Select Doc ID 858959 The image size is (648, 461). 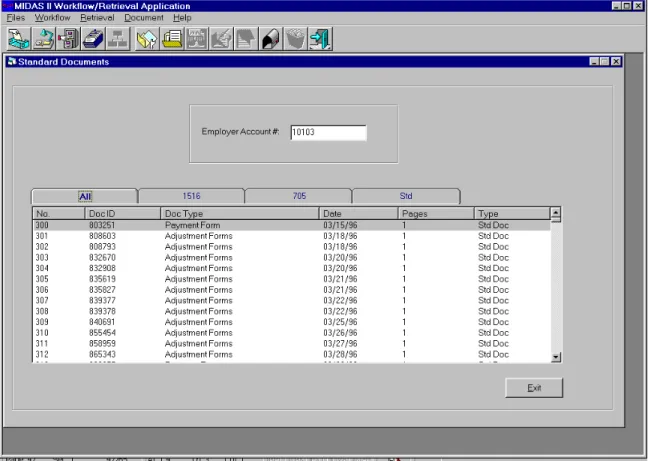tap(102, 343)
